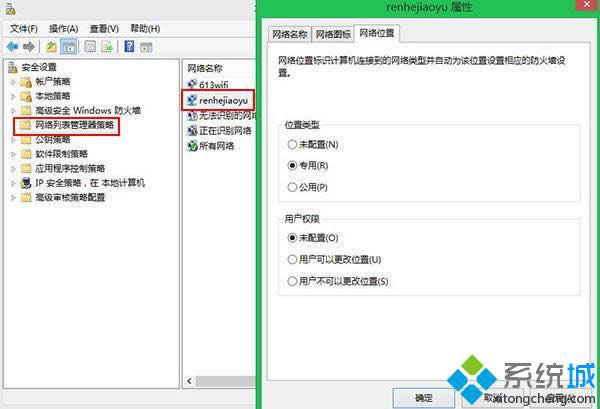Click the horizontal scrollbar left arrow
Viewport: 600px width, 409px height.
[x=189, y=381]
